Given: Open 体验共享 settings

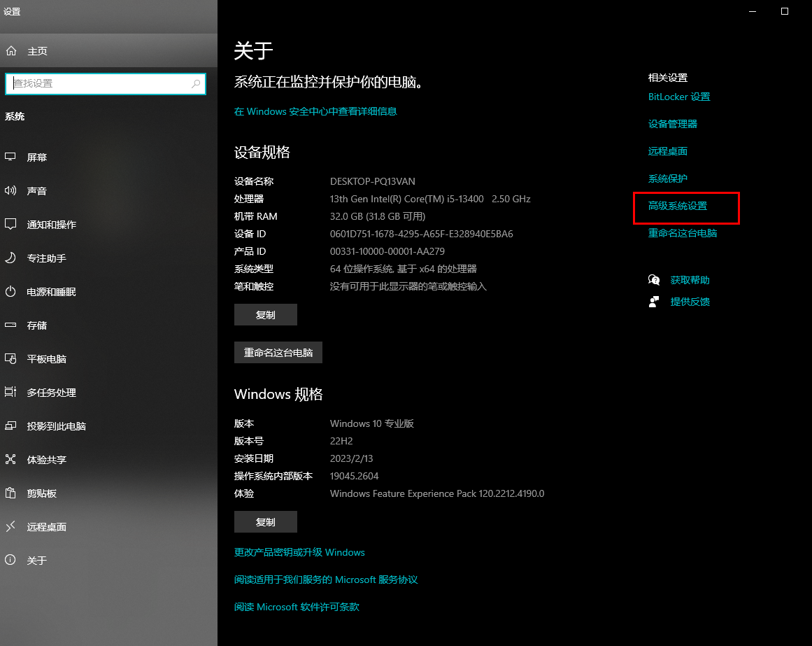Looking at the screenshot, I should [x=108, y=460].
